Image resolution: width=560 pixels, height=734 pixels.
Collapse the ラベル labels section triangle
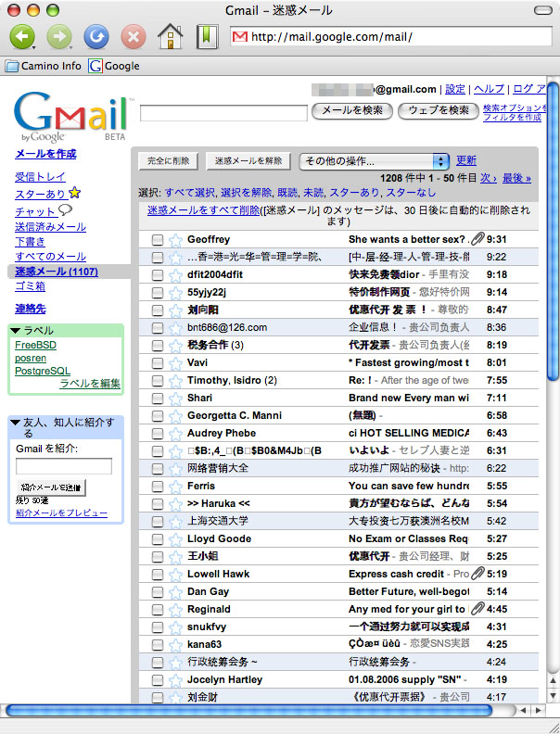click(15, 331)
